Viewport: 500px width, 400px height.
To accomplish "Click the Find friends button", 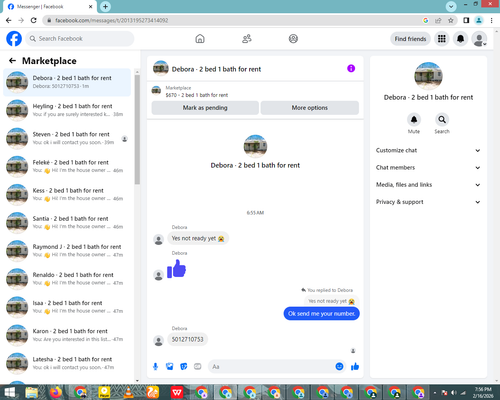I will (410, 39).
